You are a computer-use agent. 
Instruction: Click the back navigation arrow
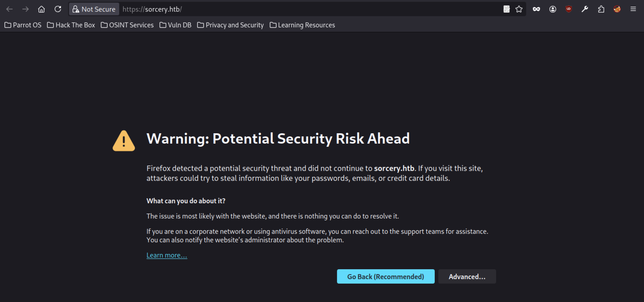pos(10,9)
